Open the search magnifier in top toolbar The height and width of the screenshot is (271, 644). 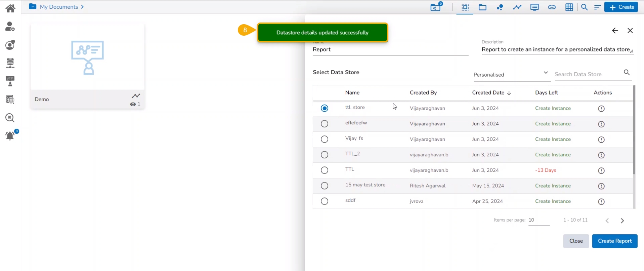pyautogui.click(x=584, y=7)
